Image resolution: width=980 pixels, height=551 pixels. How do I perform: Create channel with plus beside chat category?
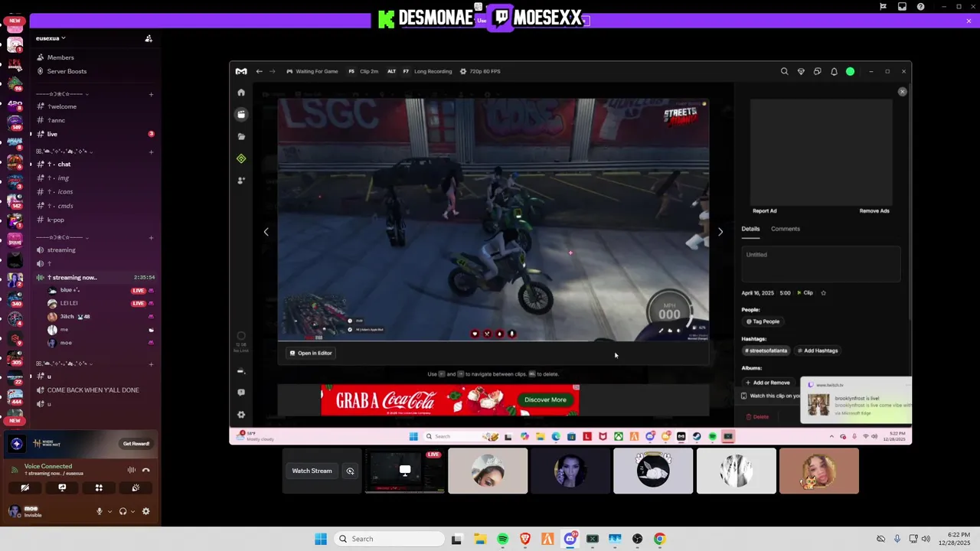[x=151, y=152]
